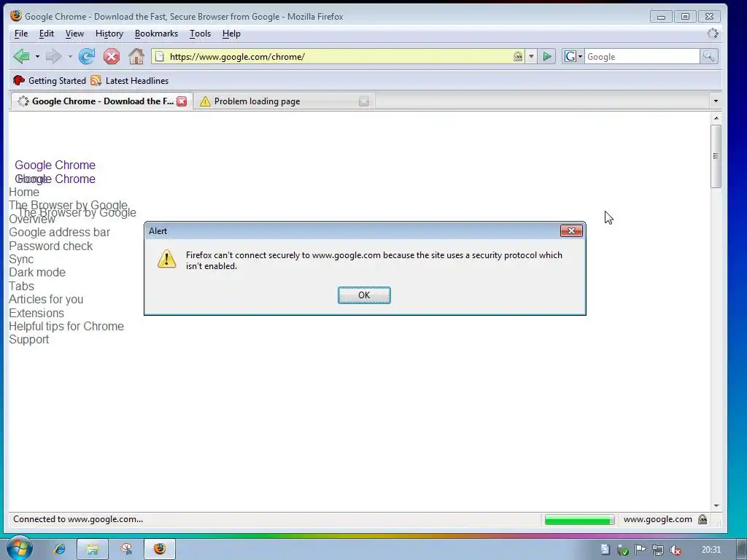Open the Edit menu
The image size is (747, 560).
(46, 34)
